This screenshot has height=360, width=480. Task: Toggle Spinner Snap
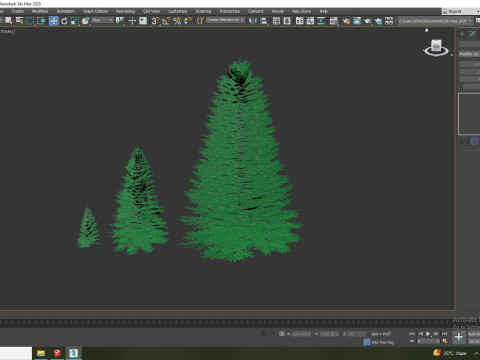tap(188, 21)
